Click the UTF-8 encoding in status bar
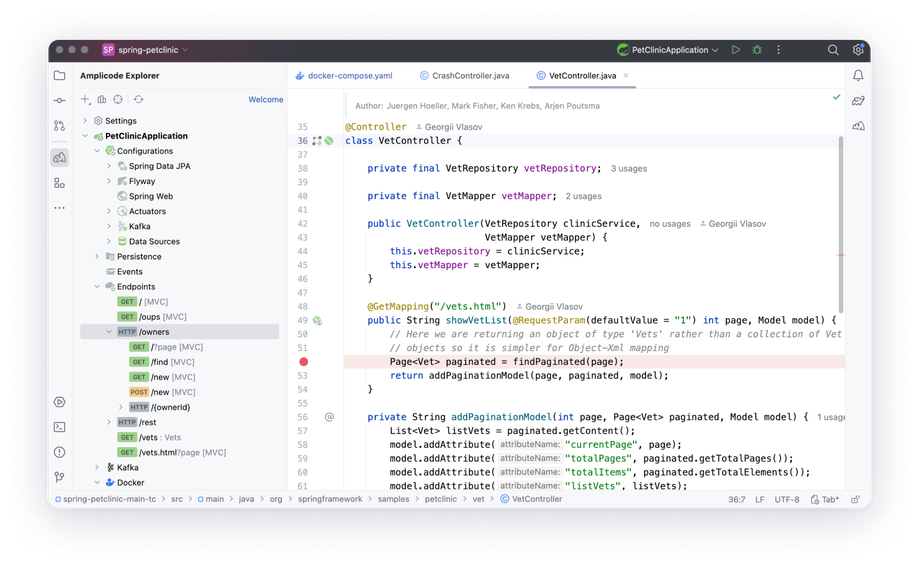The height and width of the screenshot is (565, 919). point(787,499)
